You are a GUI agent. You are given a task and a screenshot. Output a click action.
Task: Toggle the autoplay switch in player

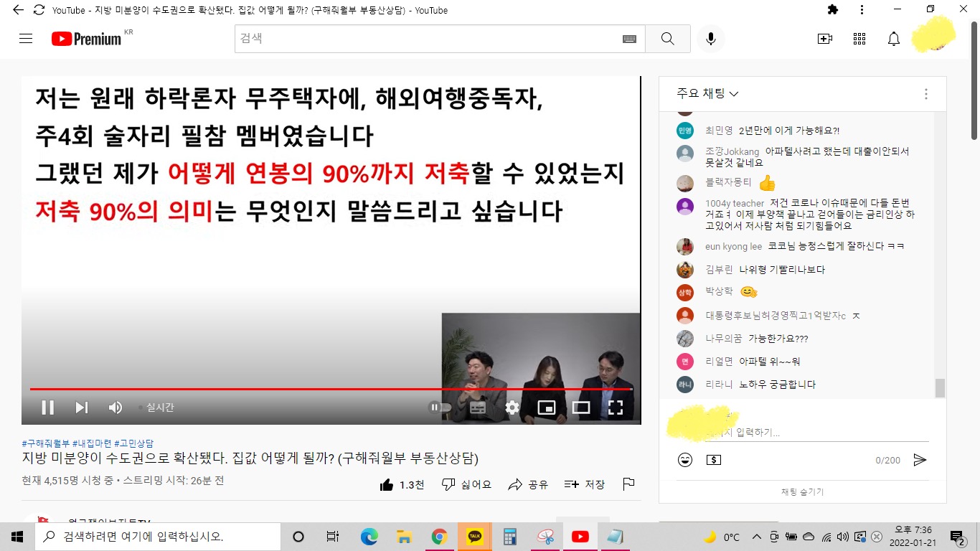pyautogui.click(x=440, y=408)
